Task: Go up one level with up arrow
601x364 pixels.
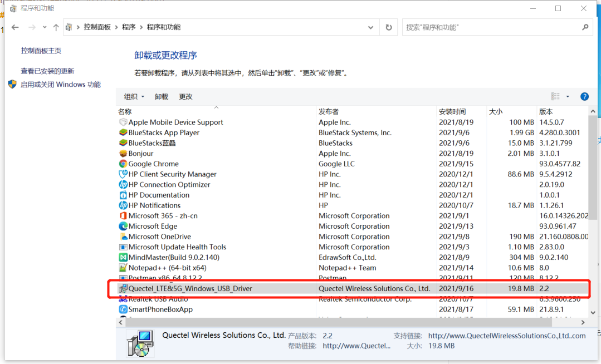Action: 56,27
